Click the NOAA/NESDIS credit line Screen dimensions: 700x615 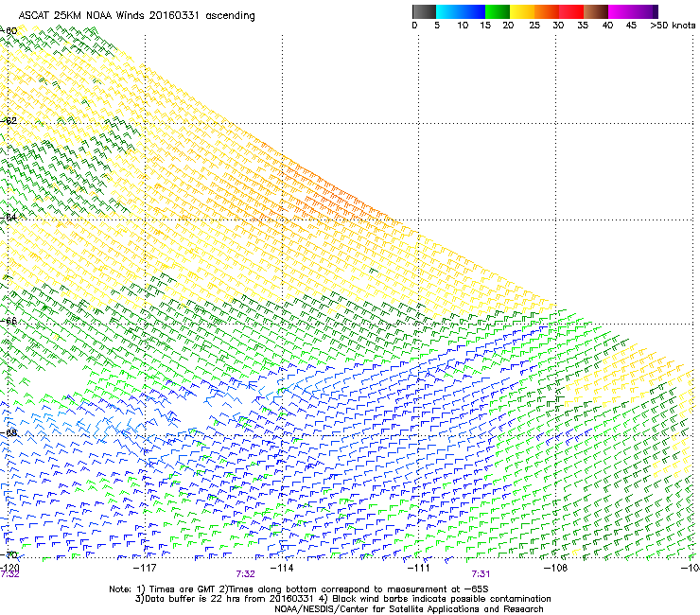pos(409,609)
